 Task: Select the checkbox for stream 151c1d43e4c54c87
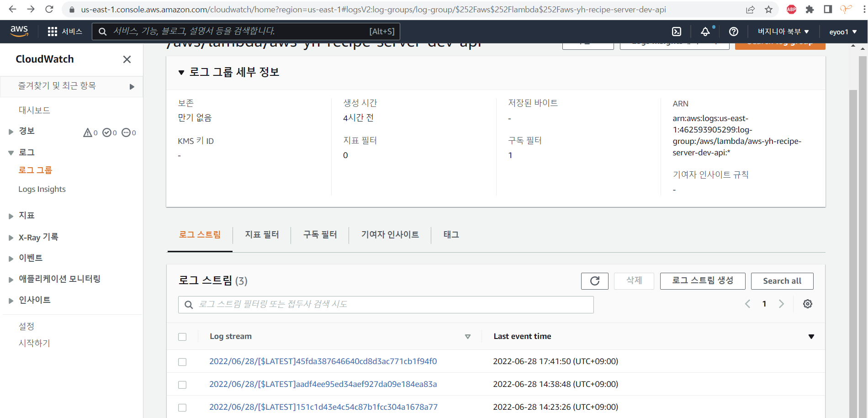(x=182, y=407)
